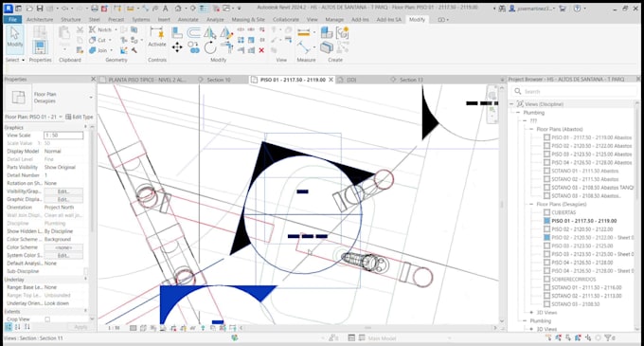Print using the quick access toolbar icon
644x346 pixels.
click(x=95, y=9)
